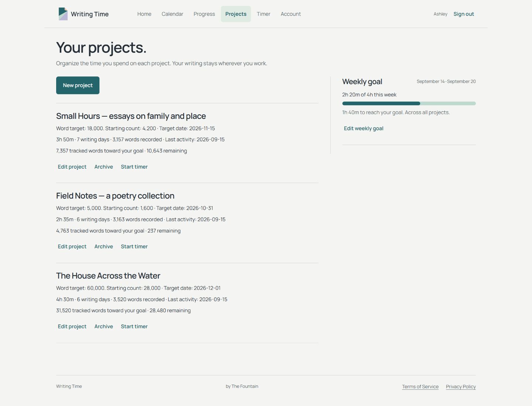Click Edit weekly goal
The image size is (532, 406).
(x=364, y=128)
